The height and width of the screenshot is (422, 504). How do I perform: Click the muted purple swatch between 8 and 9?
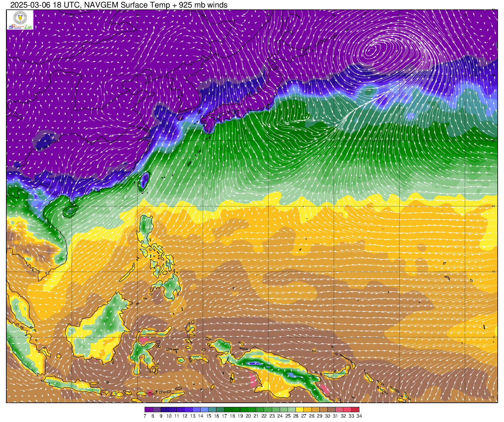pos(157,409)
